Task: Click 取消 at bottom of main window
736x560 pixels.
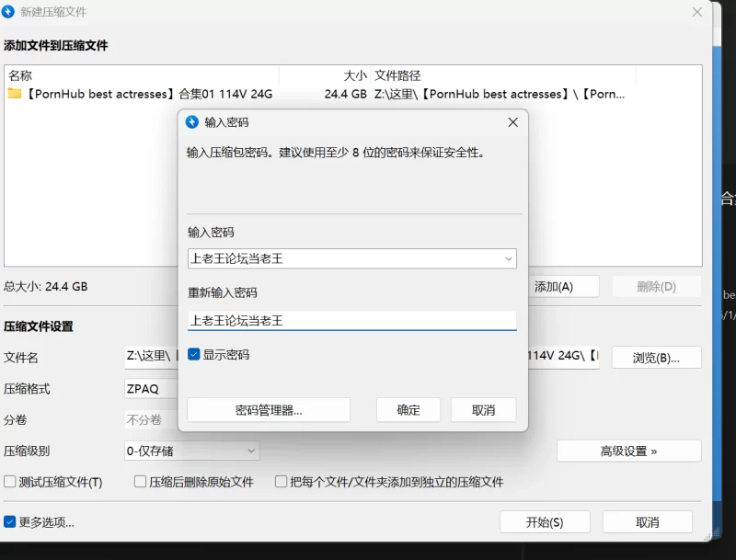Action: (x=648, y=522)
